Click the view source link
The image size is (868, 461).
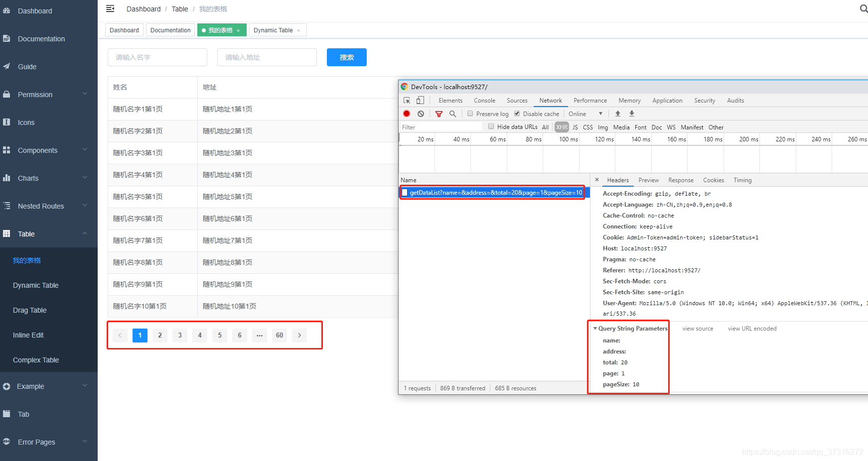click(698, 328)
